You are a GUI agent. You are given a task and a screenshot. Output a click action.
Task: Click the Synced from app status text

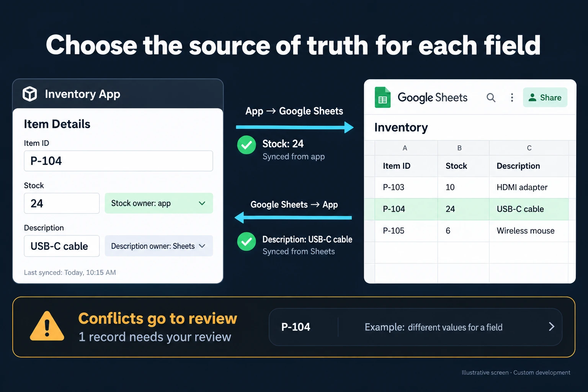[294, 157]
